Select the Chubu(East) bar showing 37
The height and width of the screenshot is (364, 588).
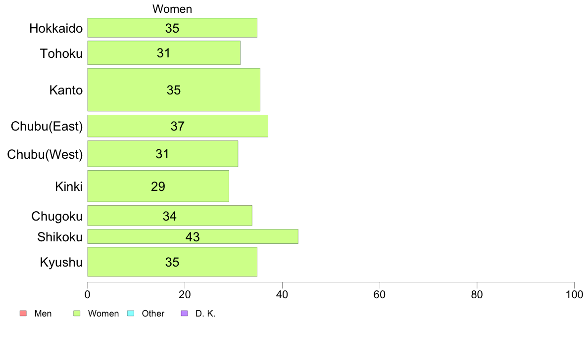[x=178, y=126]
